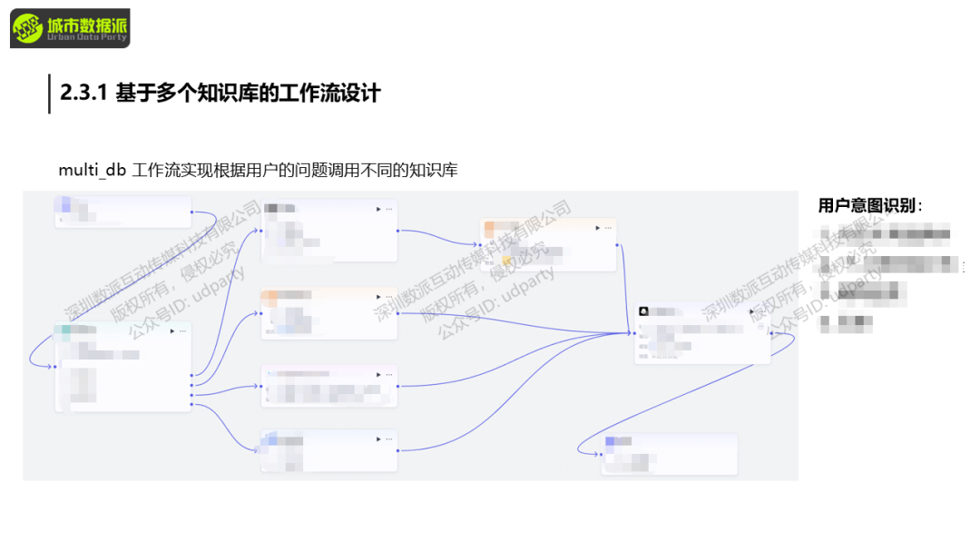Select the end node at the bottom right
The image size is (980, 552).
669,454
